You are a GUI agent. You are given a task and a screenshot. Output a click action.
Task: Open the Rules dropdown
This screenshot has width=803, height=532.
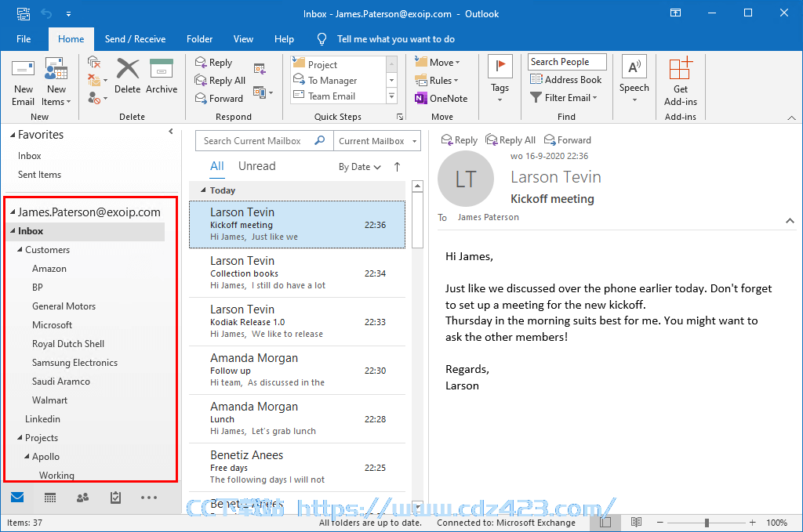pos(437,81)
